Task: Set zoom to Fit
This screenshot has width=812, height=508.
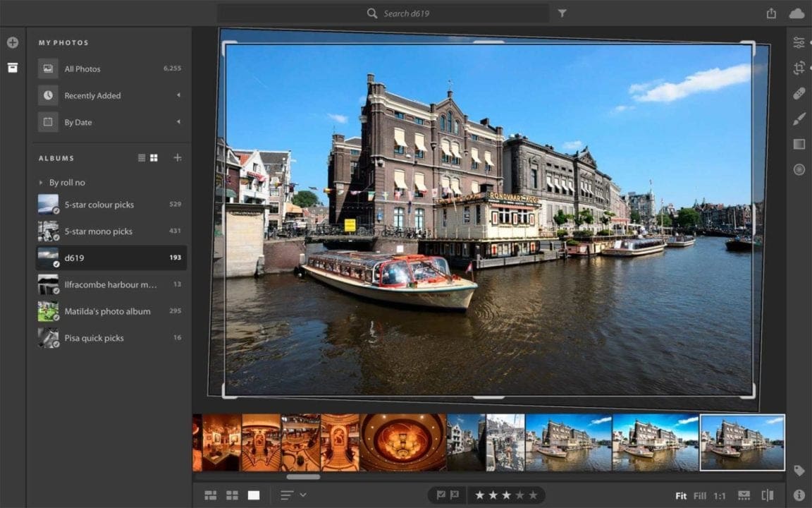Action: [x=681, y=496]
